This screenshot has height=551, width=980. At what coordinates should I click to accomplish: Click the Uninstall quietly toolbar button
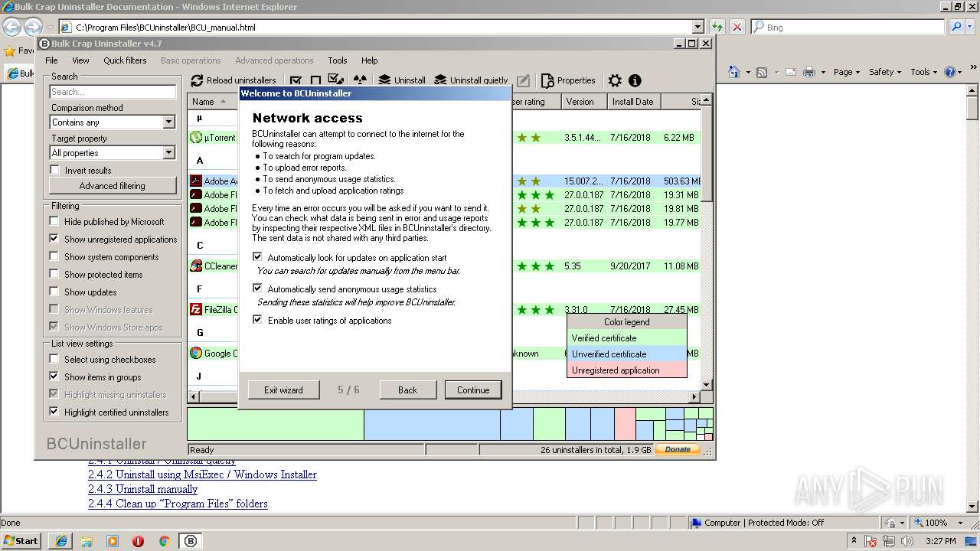(471, 80)
